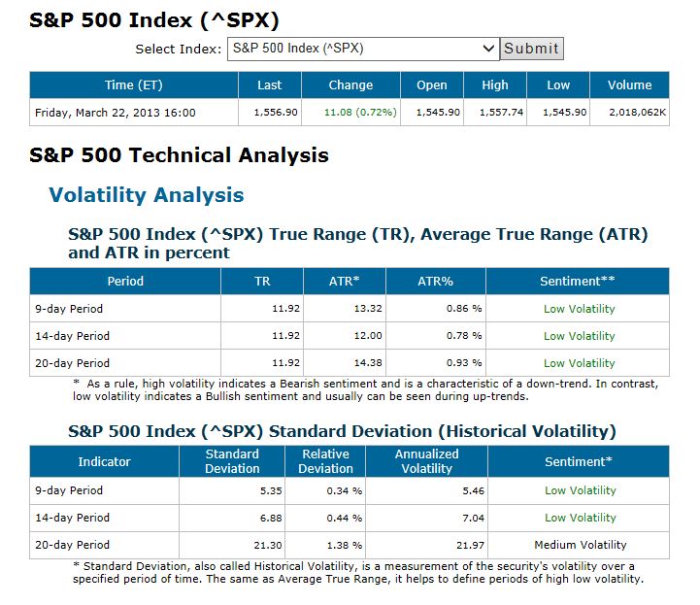Click the Volume column header in quote table
This screenshot has width=700, height=605.
[x=629, y=85]
